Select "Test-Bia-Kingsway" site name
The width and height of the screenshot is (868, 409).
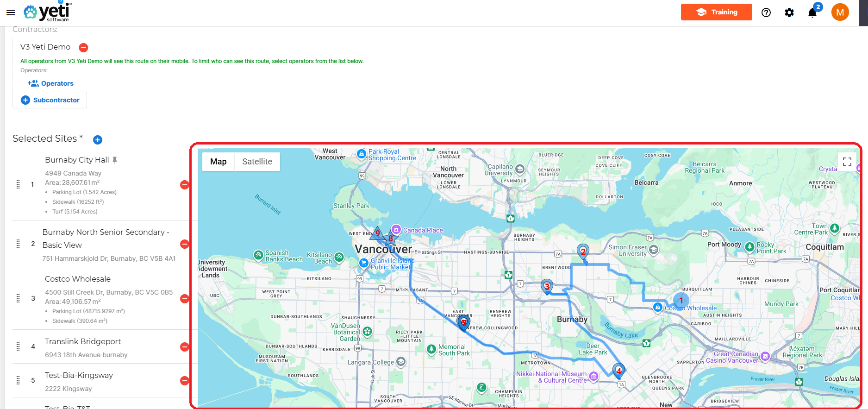(79, 376)
